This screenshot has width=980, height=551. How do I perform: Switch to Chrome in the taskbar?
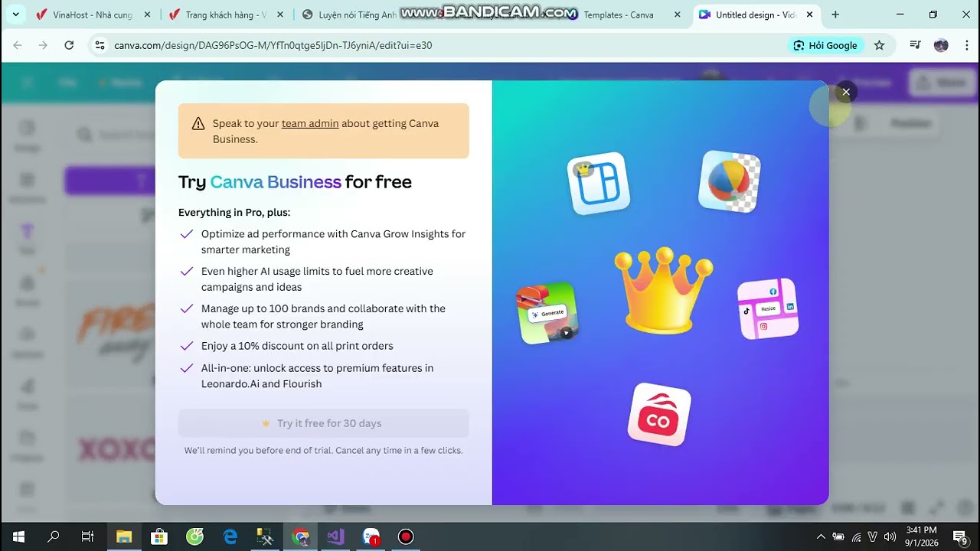tap(300, 536)
